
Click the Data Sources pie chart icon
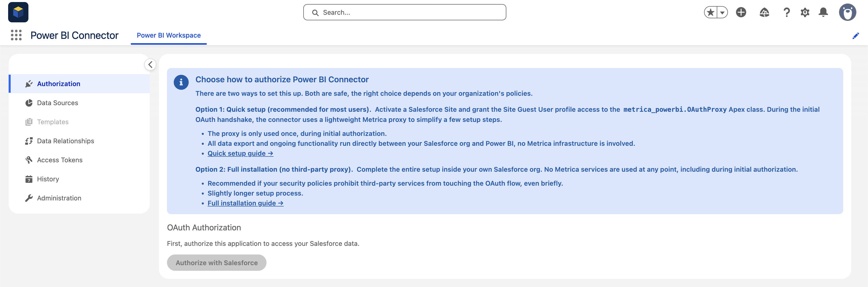[x=29, y=103]
